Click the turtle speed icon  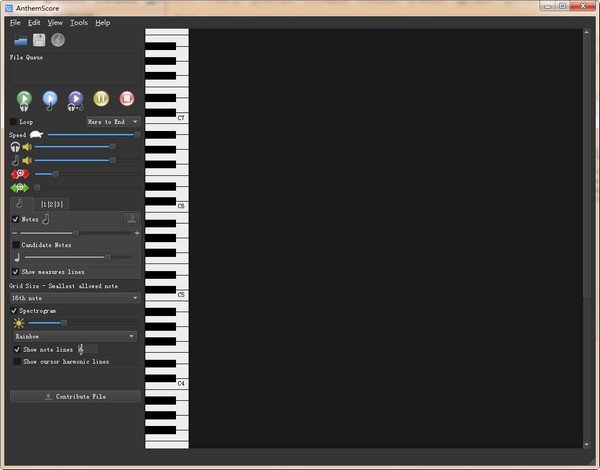click(36, 135)
